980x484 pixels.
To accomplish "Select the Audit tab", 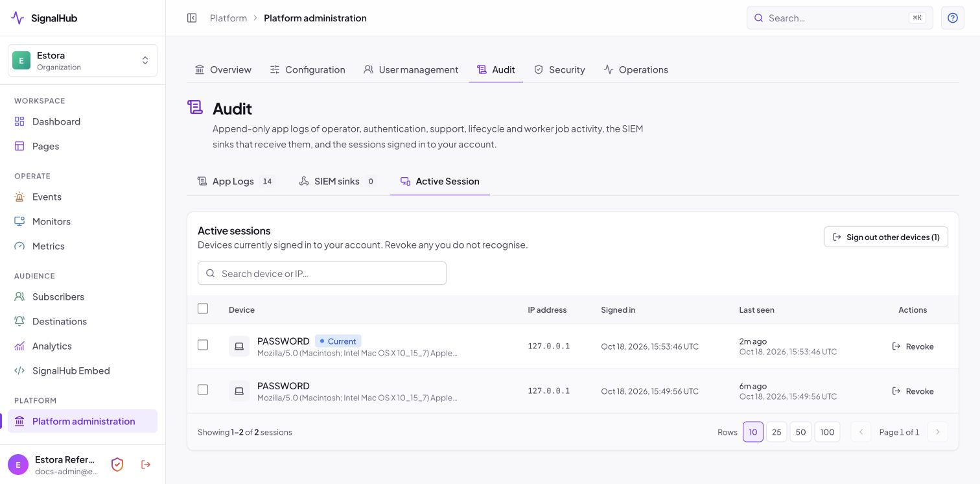I will [496, 69].
